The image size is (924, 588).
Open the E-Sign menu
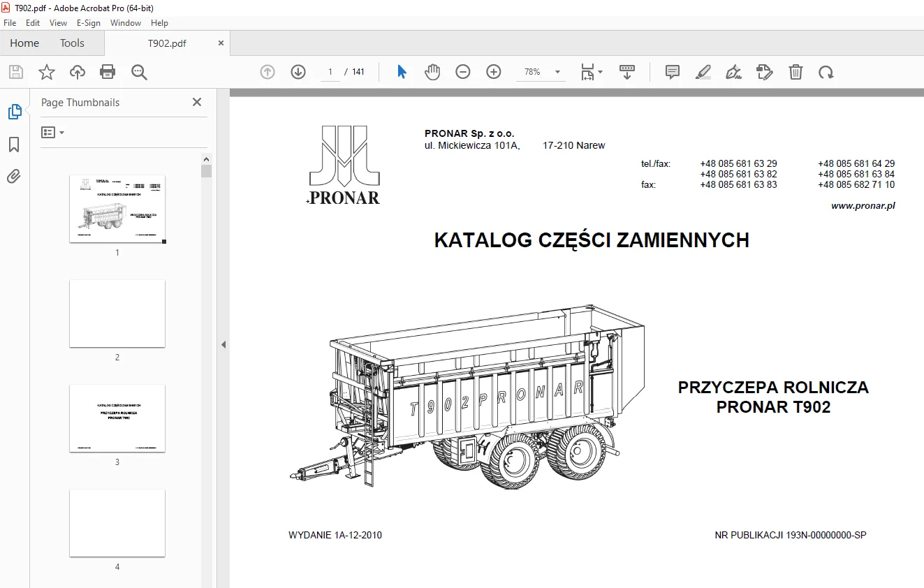tap(89, 23)
